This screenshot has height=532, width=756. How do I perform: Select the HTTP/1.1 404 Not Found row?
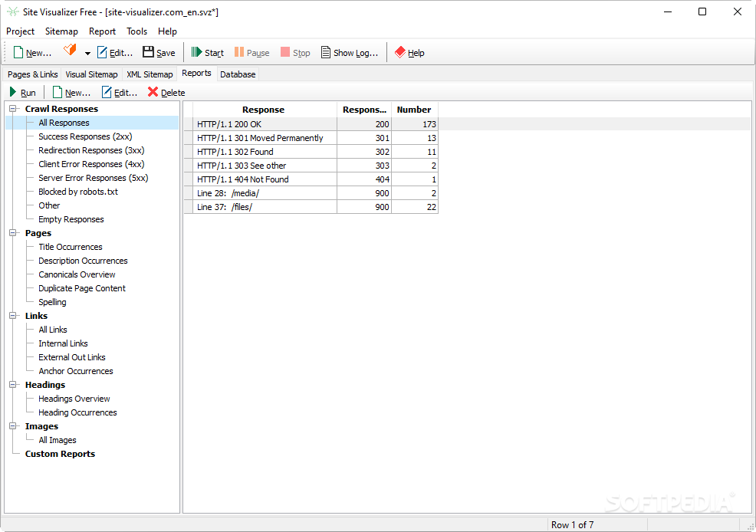coord(311,179)
